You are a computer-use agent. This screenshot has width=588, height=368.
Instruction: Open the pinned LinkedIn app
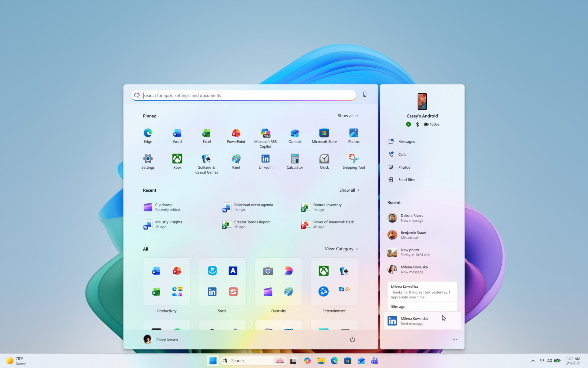pos(266,162)
